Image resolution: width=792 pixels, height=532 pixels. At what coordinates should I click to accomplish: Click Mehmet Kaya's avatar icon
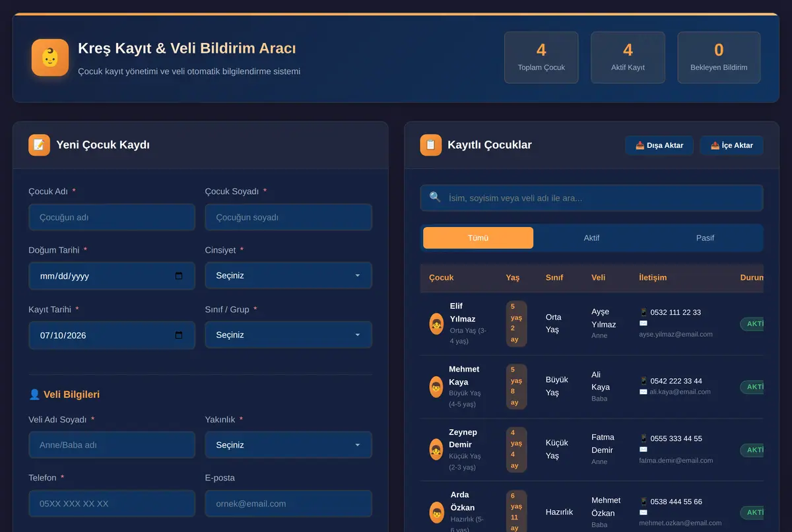pyautogui.click(x=436, y=387)
